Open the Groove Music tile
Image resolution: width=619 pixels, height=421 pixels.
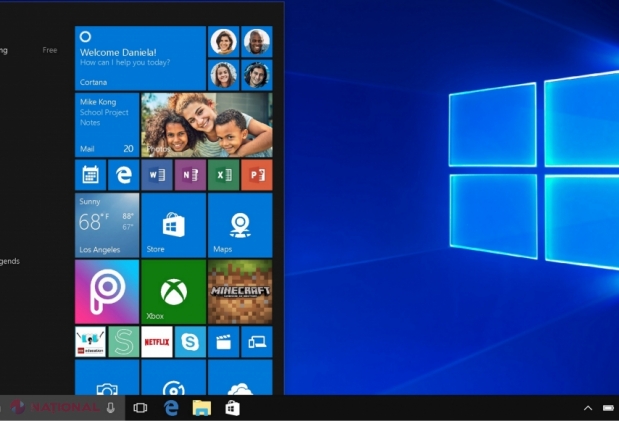(174, 377)
